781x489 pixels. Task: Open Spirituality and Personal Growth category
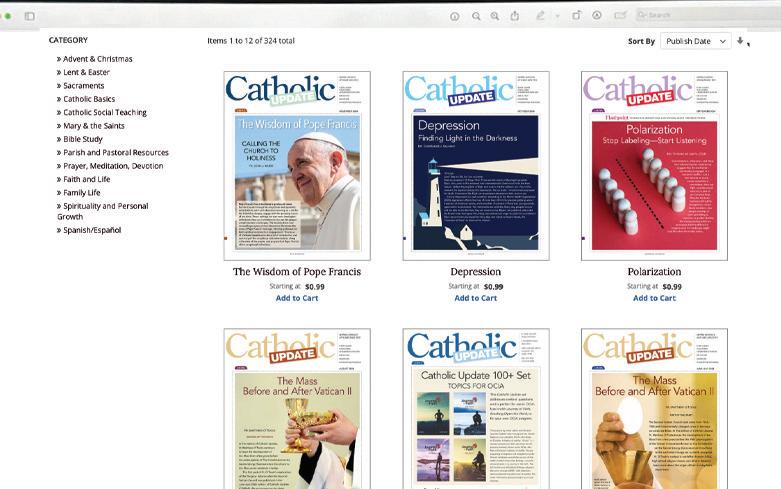tap(103, 211)
